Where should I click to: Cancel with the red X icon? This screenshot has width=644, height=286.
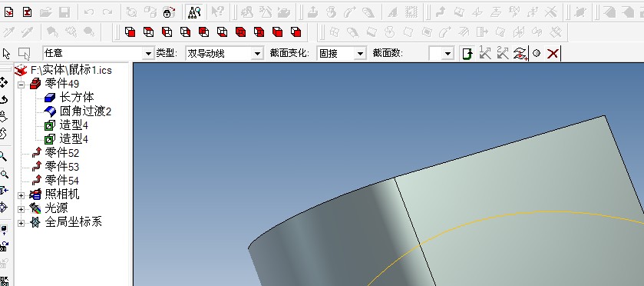[x=553, y=54]
